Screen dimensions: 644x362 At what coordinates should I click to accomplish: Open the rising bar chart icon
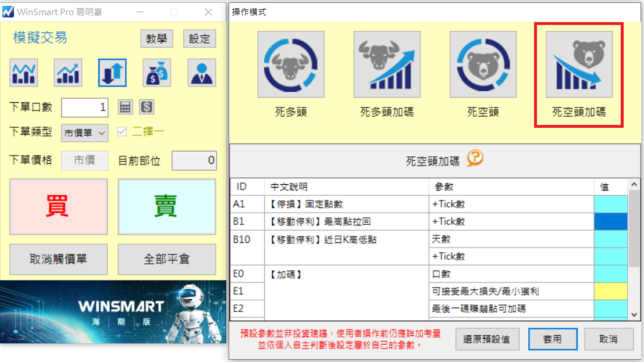point(68,73)
